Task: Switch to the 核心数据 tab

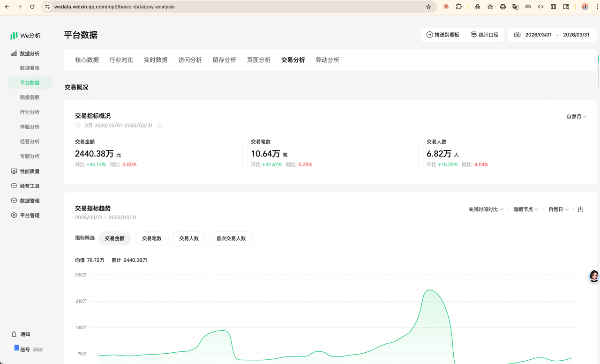Action: [x=87, y=60]
